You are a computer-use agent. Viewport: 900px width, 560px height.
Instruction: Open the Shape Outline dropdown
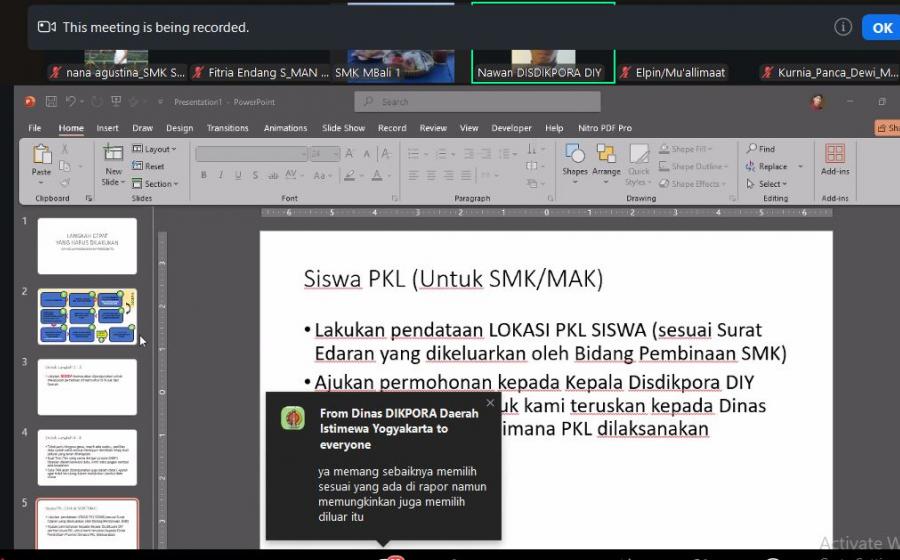click(x=693, y=166)
